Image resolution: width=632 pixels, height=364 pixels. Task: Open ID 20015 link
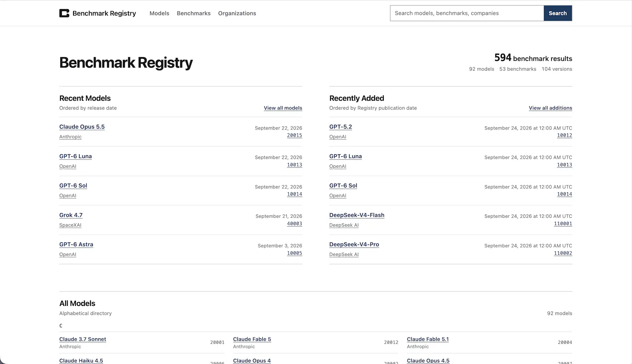[294, 135]
